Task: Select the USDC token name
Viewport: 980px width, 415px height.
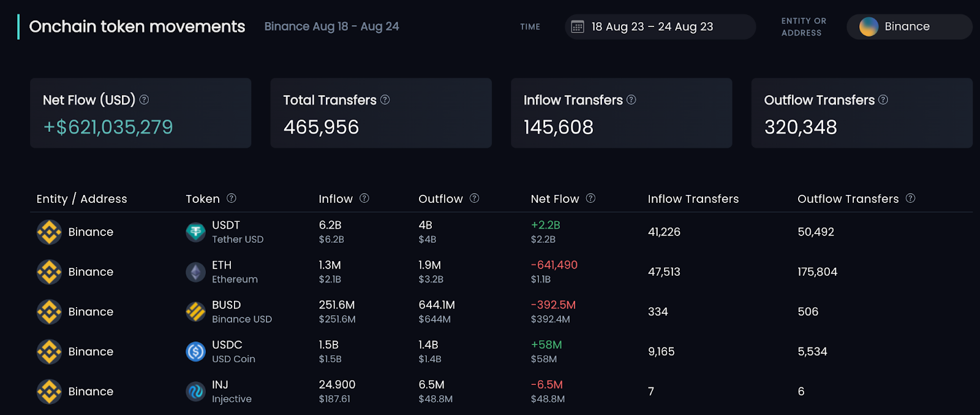Action: click(227, 345)
